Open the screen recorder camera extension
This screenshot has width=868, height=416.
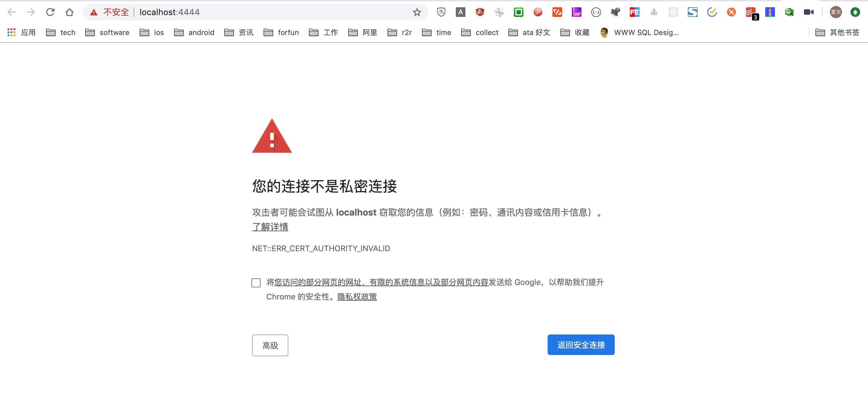coord(809,12)
